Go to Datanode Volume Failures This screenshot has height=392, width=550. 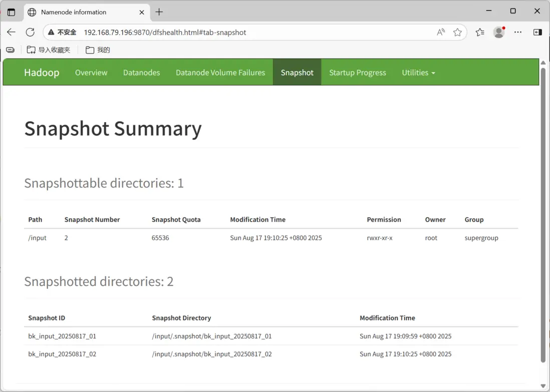(220, 73)
